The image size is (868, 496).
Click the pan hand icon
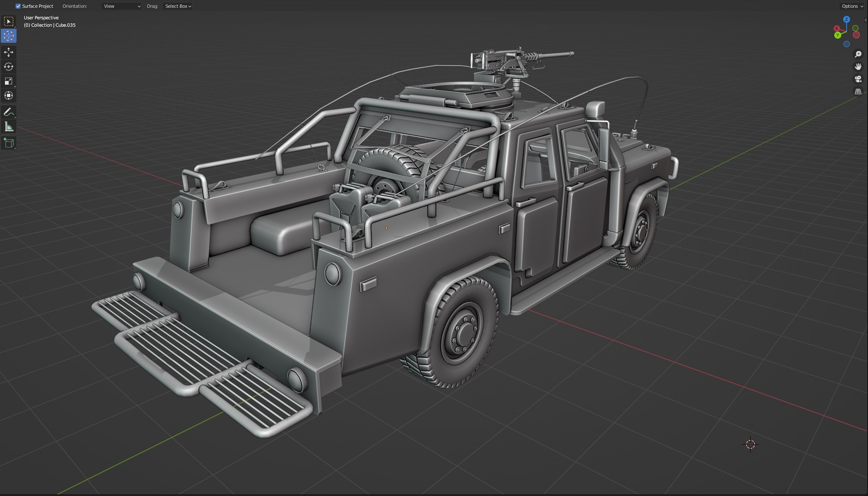tap(859, 66)
